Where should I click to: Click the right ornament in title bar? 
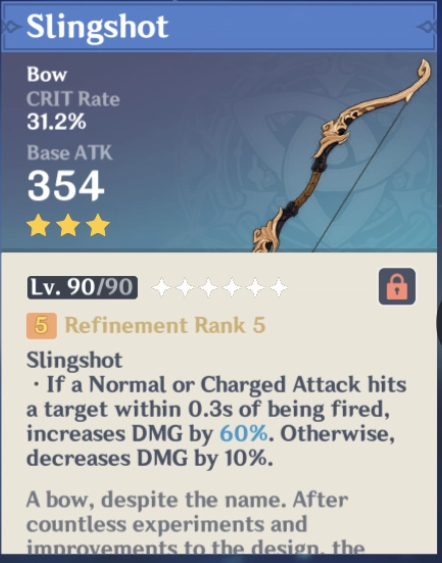pos(428,27)
